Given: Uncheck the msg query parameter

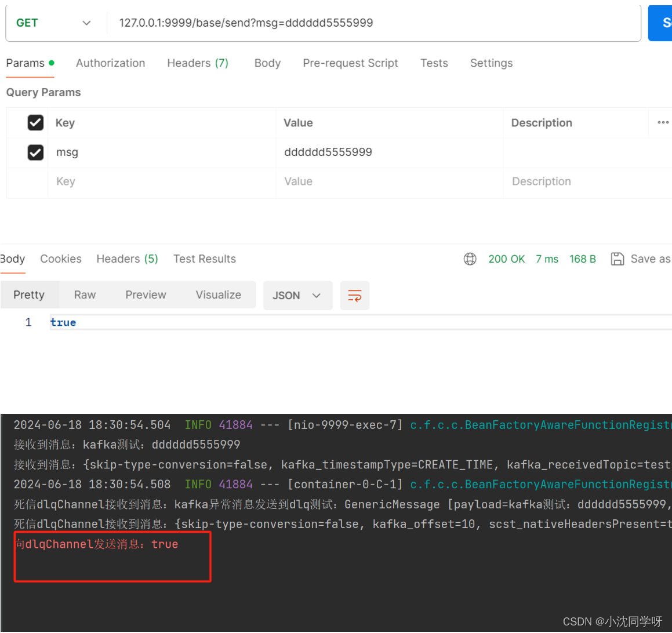Looking at the screenshot, I should (35, 152).
